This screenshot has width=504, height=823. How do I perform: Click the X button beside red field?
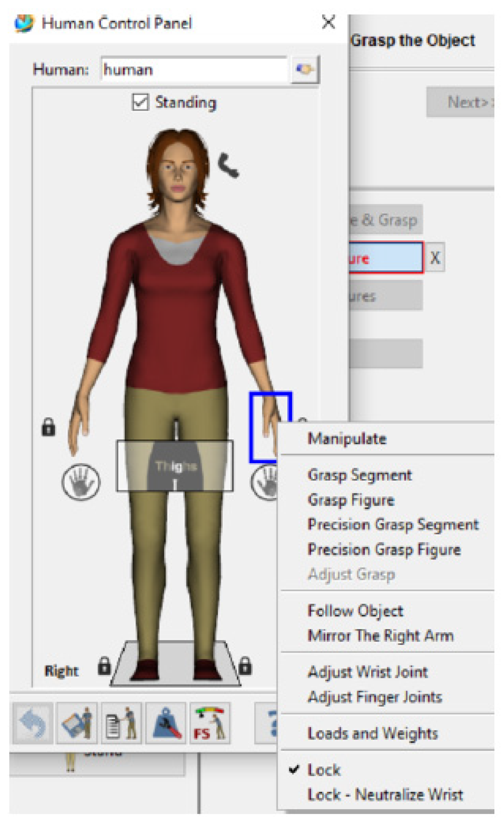(x=434, y=258)
